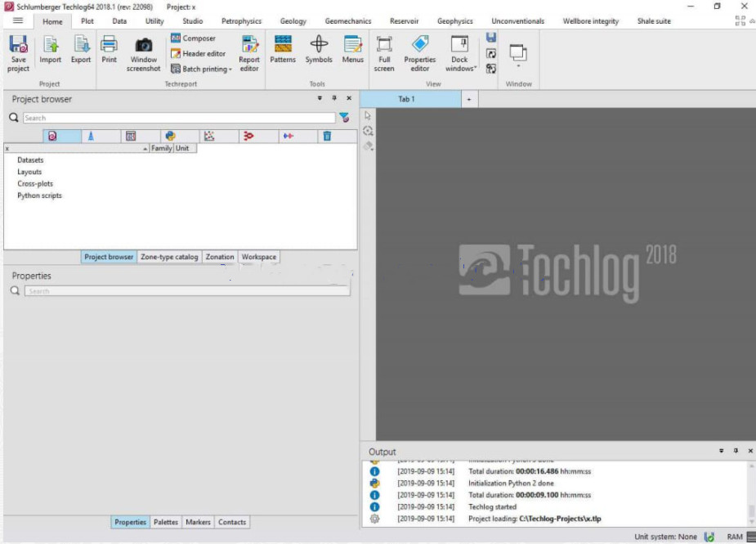The width and height of the screenshot is (756, 544).
Task: Take a Window screenshot
Action: [x=143, y=54]
